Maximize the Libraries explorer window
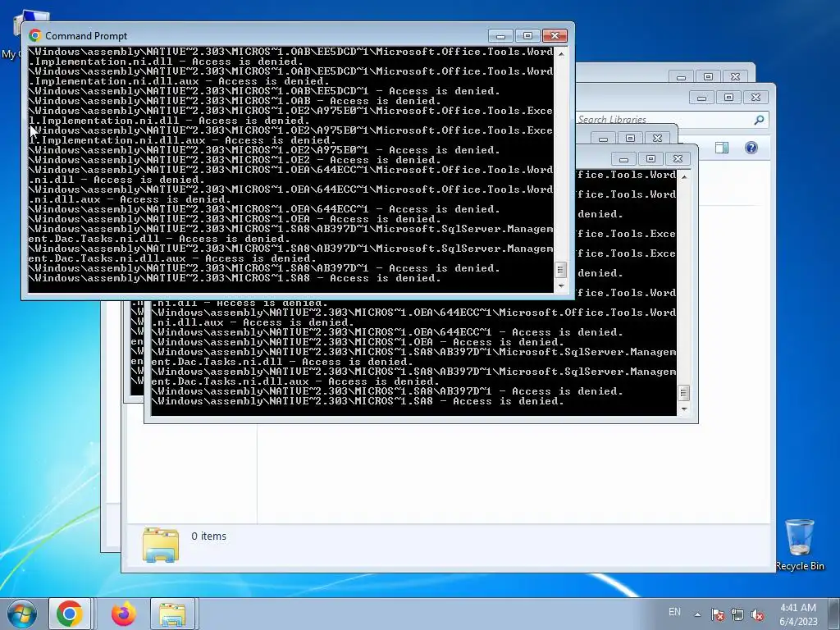The width and height of the screenshot is (840, 630). click(x=728, y=97)
